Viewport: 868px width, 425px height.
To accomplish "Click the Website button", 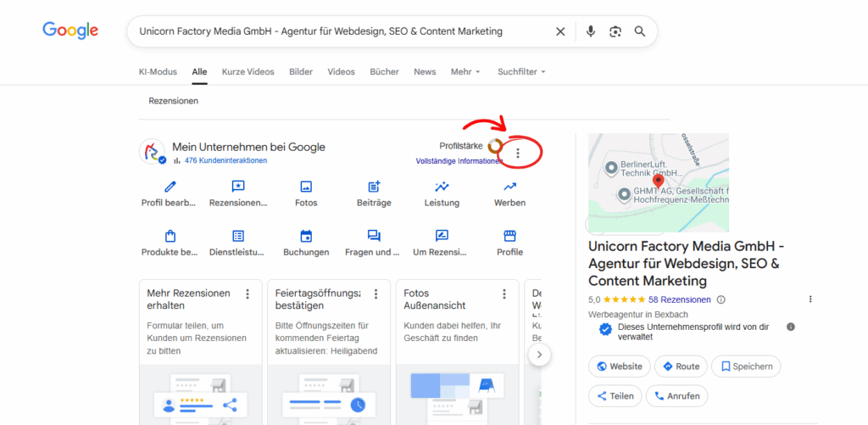I will point(619,366).
